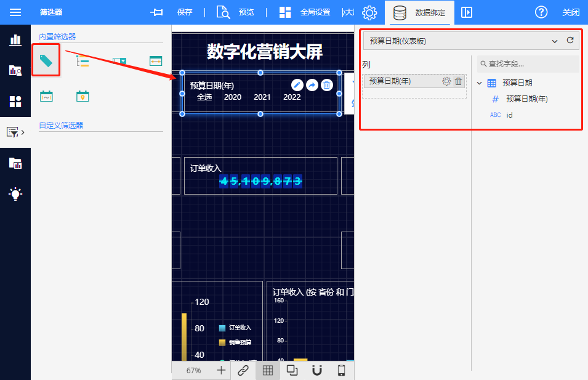This screenshot has width=588, height=380.
Task: Choose the date range calendar filter
Action: click(46, 96)
